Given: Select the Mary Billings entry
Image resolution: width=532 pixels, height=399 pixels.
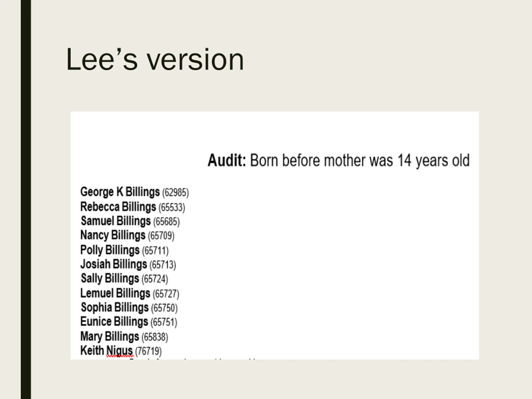Looking at the screenshot, I should click(x=124, y=336).
